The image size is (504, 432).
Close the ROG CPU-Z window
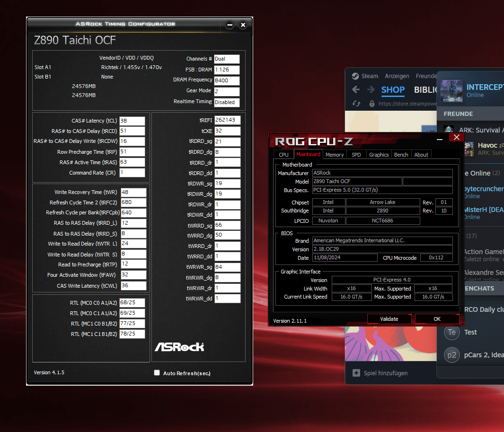click(x=456, y=138)
